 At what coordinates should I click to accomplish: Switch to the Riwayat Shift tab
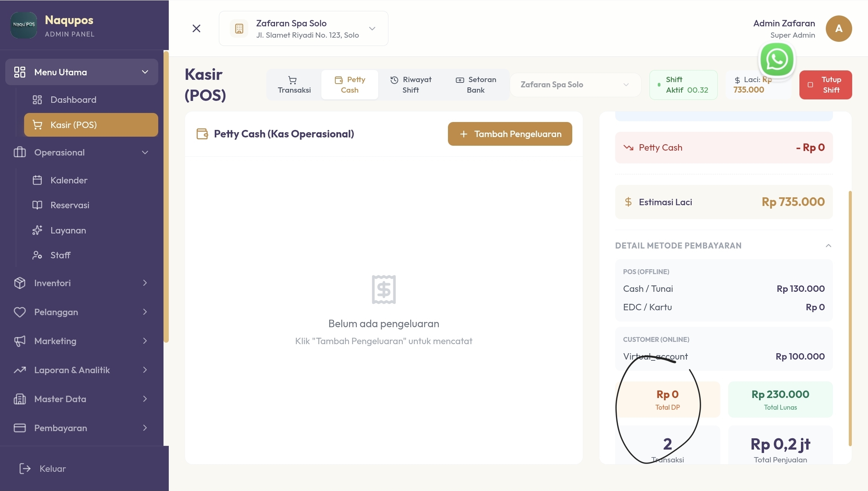coord(411,85)
